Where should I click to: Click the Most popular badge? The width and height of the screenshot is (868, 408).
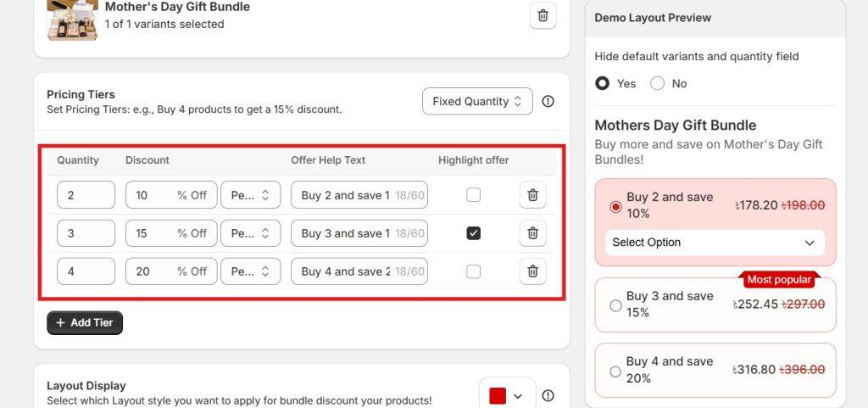(779, 280)
